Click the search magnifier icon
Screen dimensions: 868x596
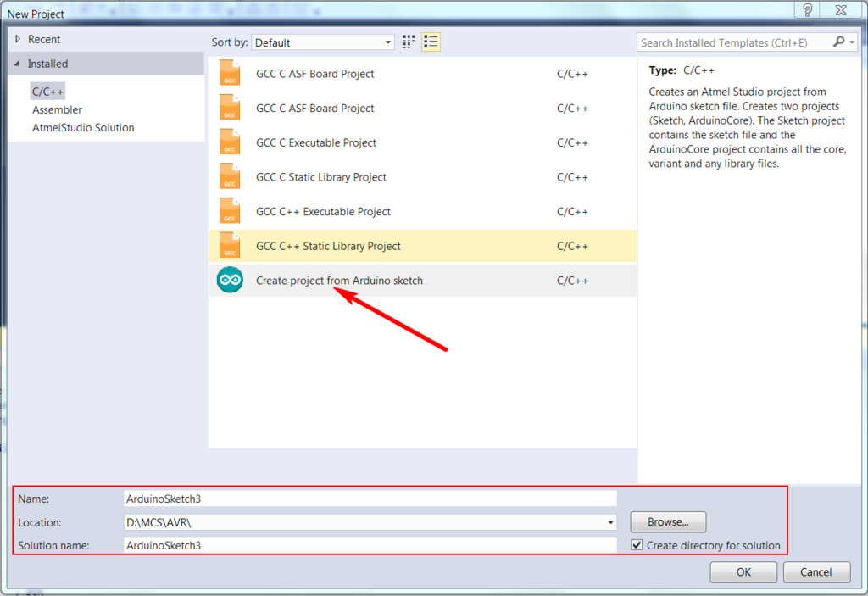coord(838,42)
